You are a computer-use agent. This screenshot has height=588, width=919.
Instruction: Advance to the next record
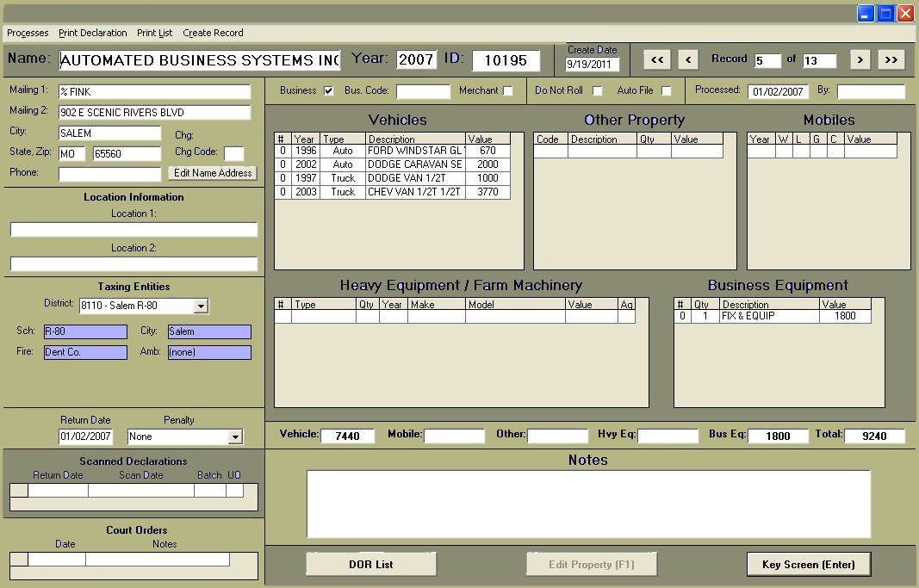tap(860, 59)
